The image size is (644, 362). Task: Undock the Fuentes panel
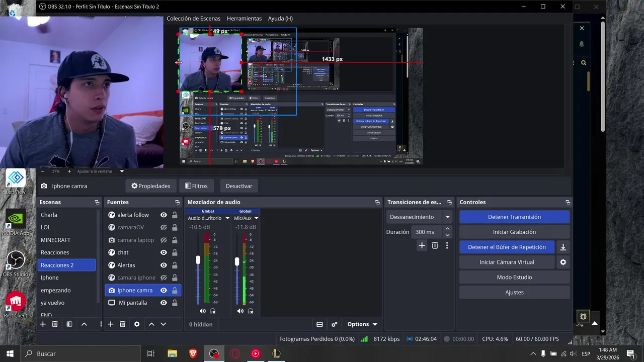[177, 202]
